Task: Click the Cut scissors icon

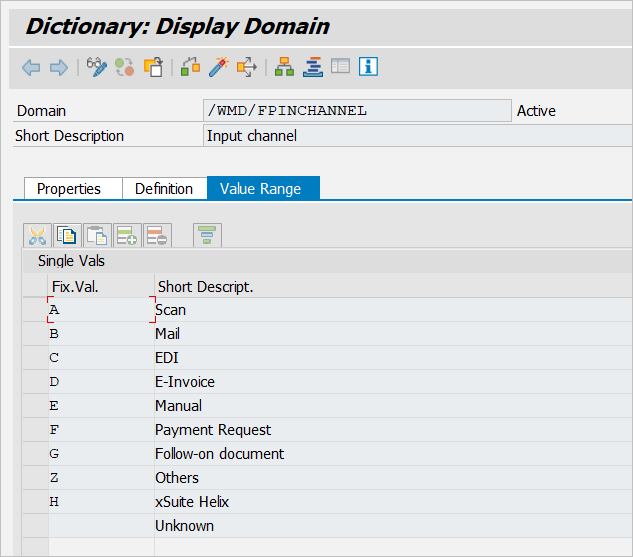Action: coord(37,236)
